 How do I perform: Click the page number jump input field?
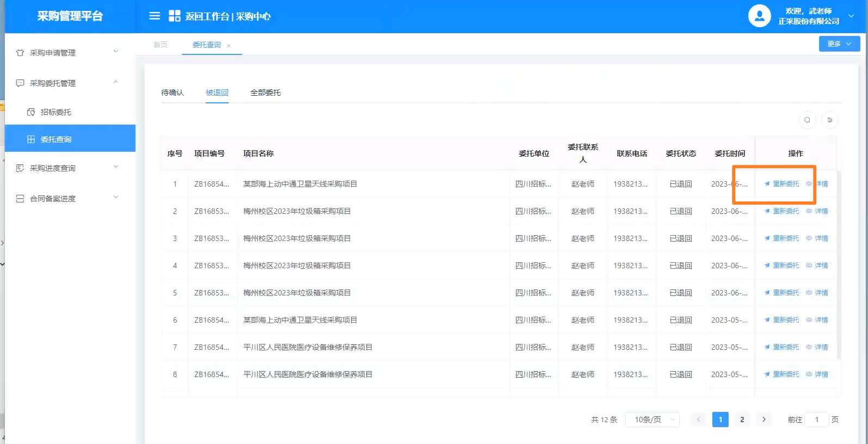point(816,420)
